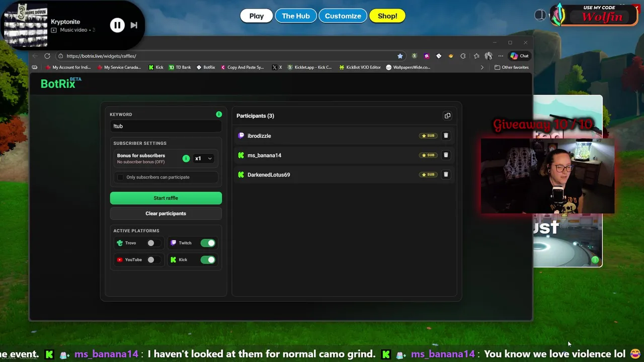Pause the Kryptonite music video

(x=117, y=25)
